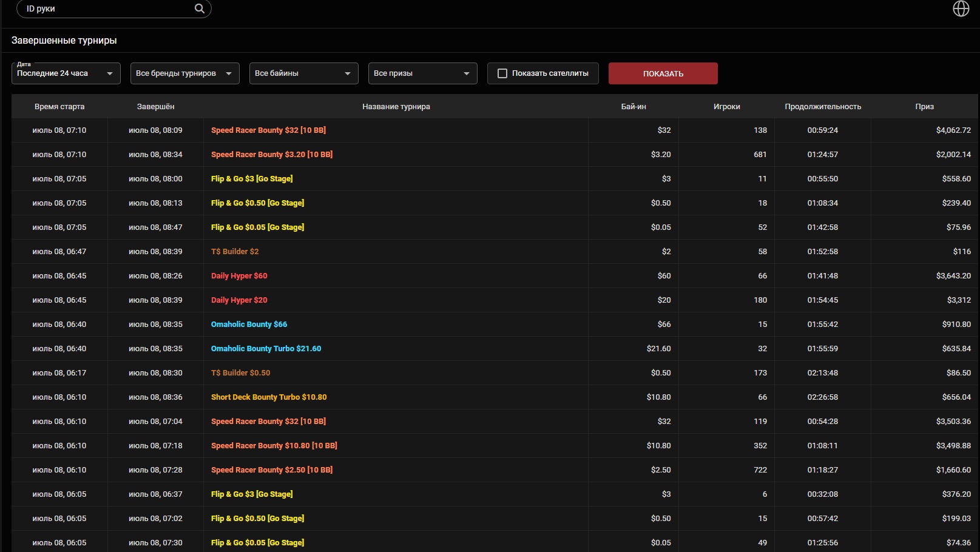Expand the Все бренды турниров dropdown
This screenshot has width=980, height=552.
click(185, 73)
